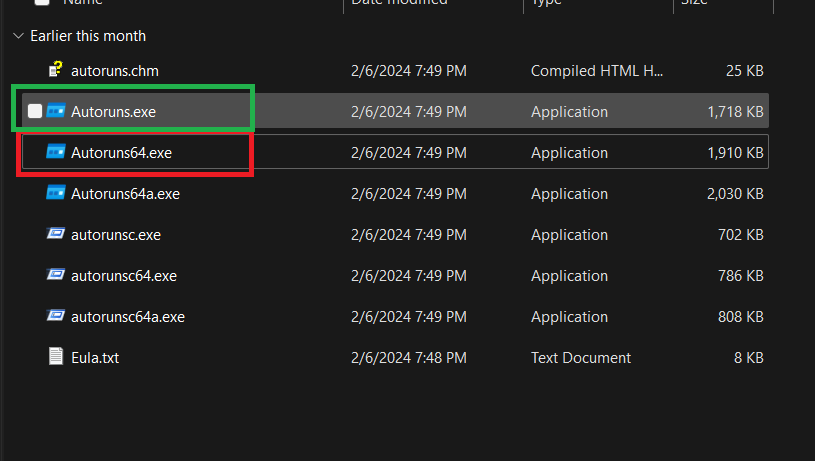Click the Autoruns64a.exe application icon

click(56, 193)
